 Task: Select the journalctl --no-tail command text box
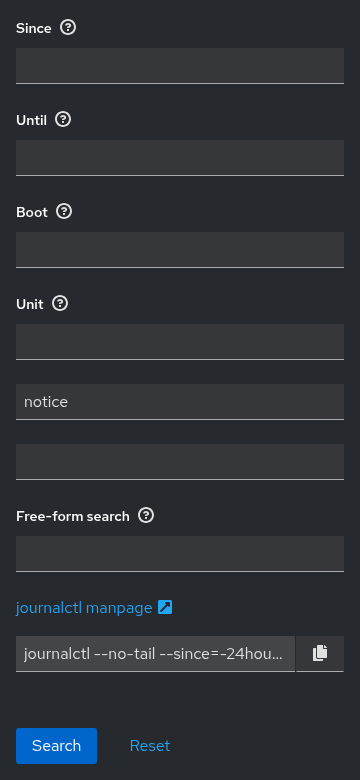click(155, 654)
